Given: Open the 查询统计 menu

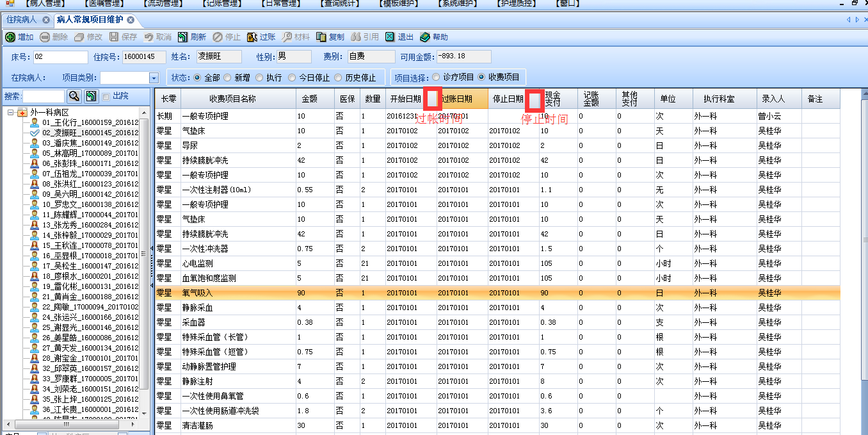Looking at the screenshot, I should click(x=341, y=3).
